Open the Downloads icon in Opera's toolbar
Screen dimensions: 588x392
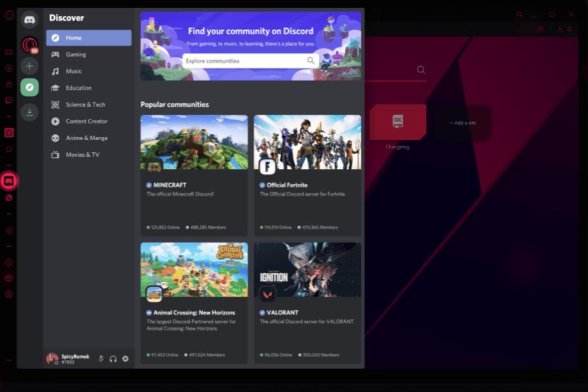[x=560, y=29]
